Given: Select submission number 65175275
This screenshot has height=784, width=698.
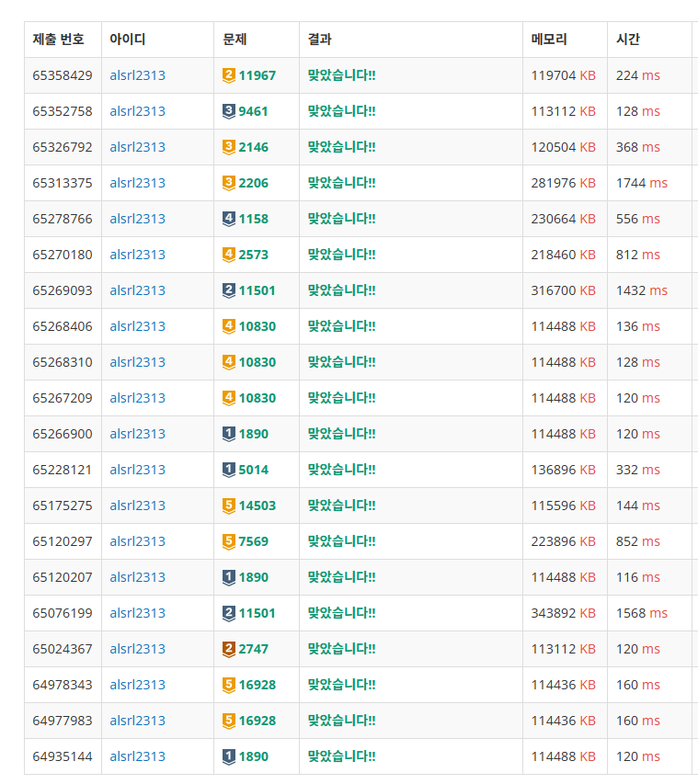Looking at the screenshot, I should (x=63, y=506).
